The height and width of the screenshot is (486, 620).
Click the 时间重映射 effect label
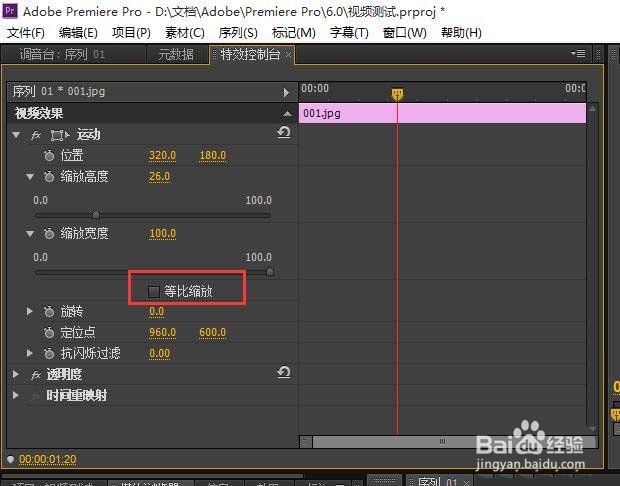(76, 395)
